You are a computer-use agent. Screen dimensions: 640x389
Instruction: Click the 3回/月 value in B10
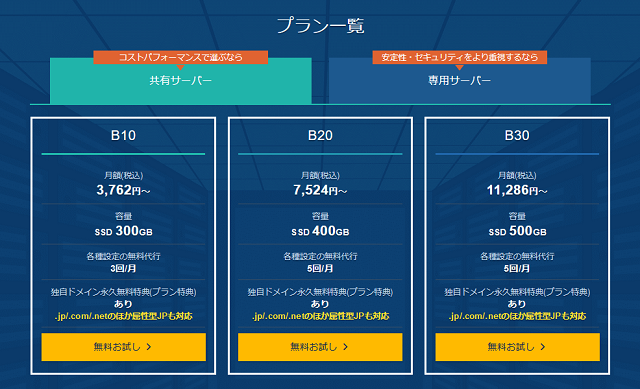pyautogui.click(x=123, y=269)
